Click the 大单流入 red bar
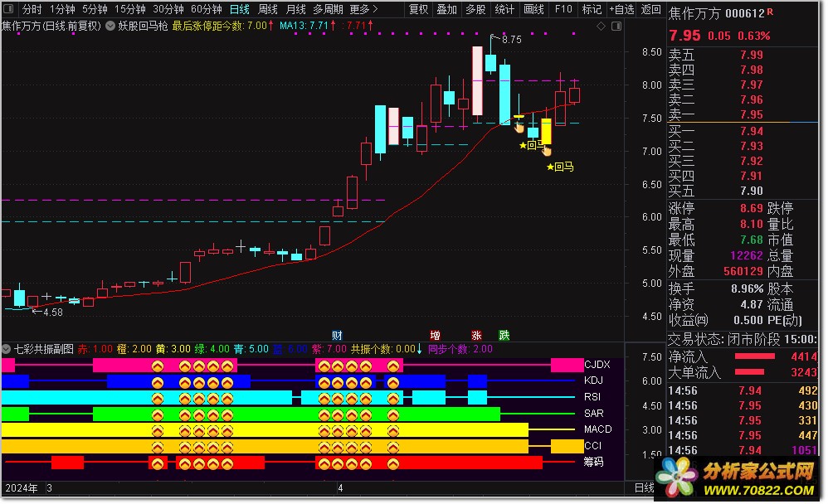828x504 pixels. click(749, 372)
